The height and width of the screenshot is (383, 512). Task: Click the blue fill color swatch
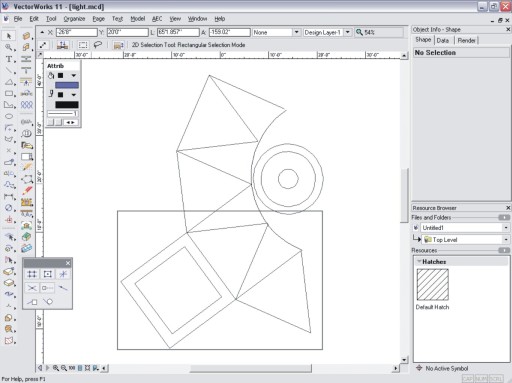(x=67, y=85)
